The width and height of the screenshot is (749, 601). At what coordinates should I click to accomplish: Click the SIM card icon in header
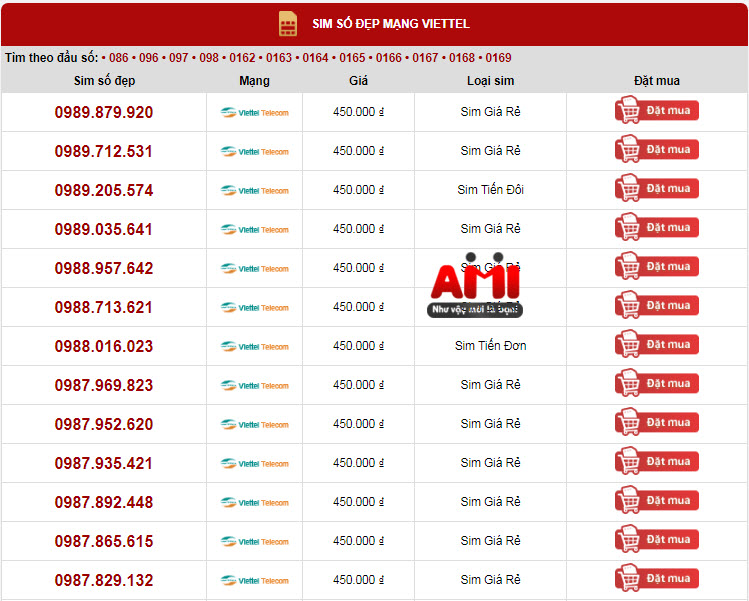pyautogui.click(x=288, y=23)
